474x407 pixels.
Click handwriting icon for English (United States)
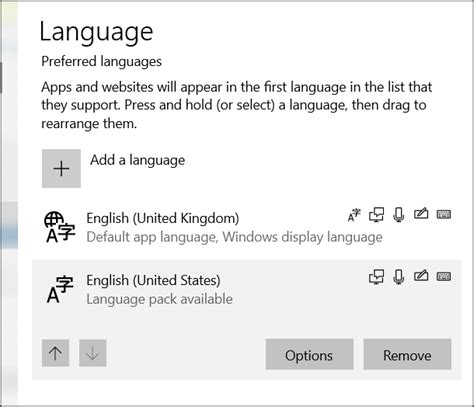point(421,276)
